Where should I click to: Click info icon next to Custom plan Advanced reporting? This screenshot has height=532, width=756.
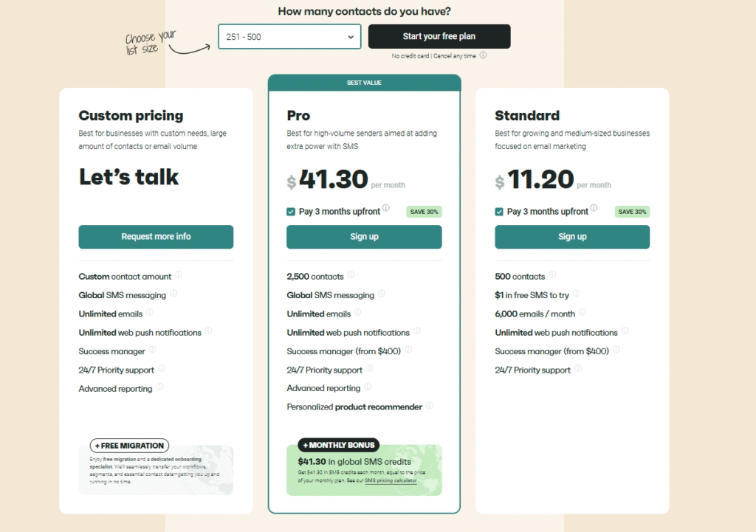[x=159, y=387]
